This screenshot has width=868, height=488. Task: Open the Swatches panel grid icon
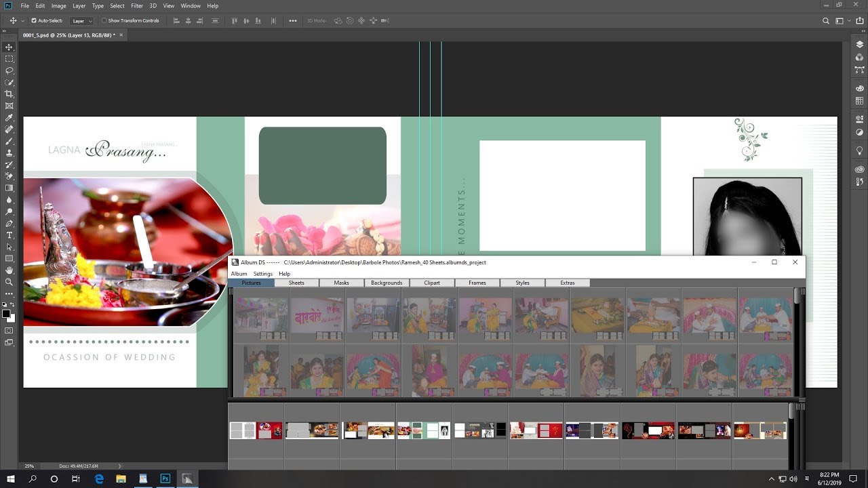tap(860, 100)
